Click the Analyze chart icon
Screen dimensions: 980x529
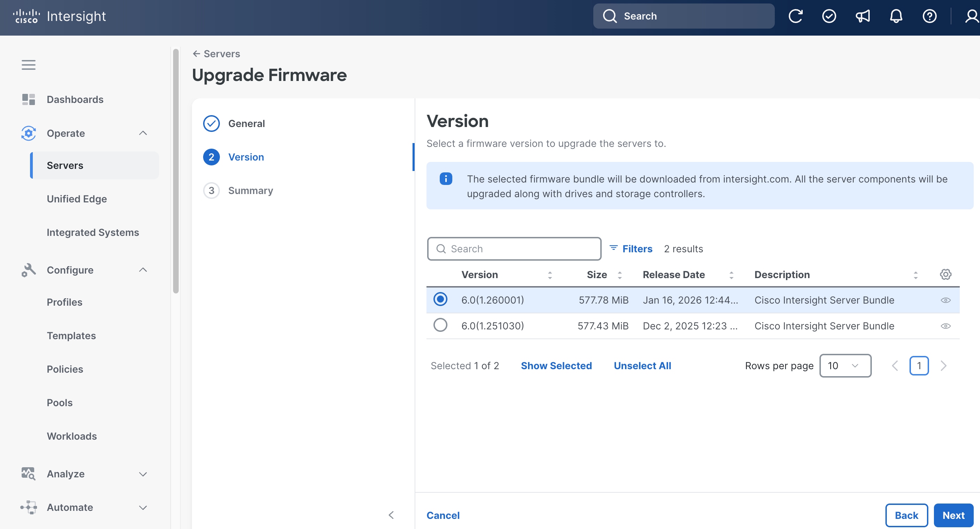click(29, 474)
